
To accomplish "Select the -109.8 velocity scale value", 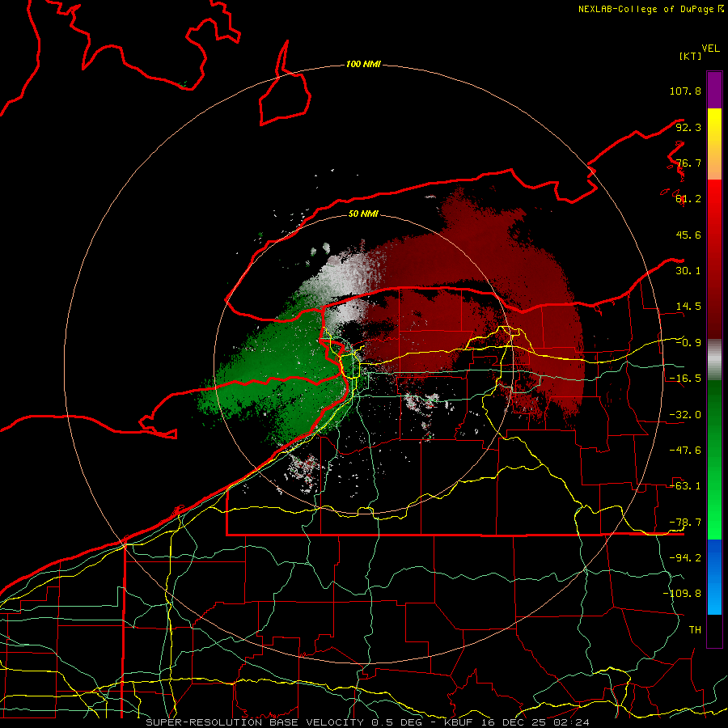I will [x=682, y=594].
